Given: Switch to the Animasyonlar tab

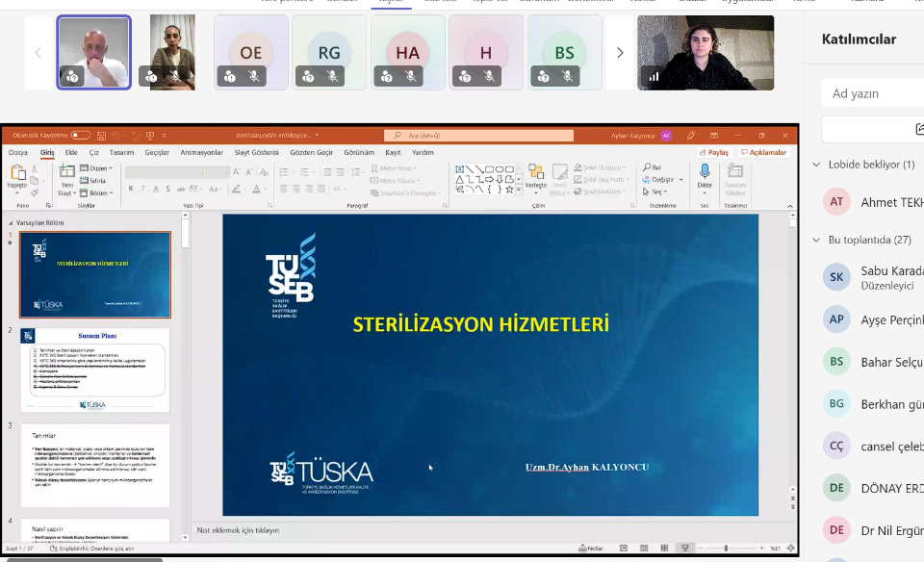Looking at the screenshot, I should (201, 152).
